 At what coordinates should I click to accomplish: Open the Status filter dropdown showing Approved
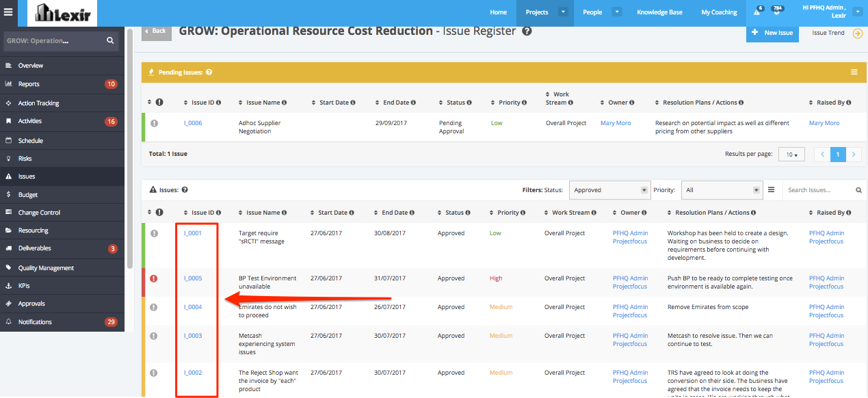[x=609, y=190]
